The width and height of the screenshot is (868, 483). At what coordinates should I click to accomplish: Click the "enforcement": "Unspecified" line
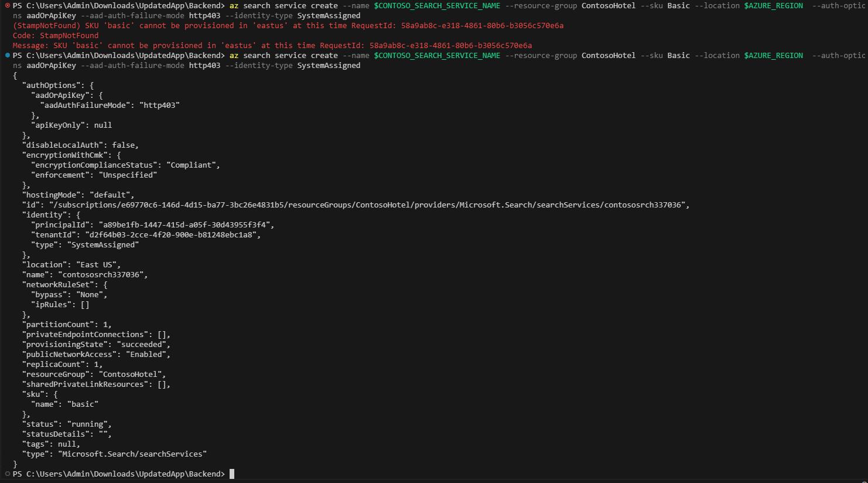click(x=94, y=175)
